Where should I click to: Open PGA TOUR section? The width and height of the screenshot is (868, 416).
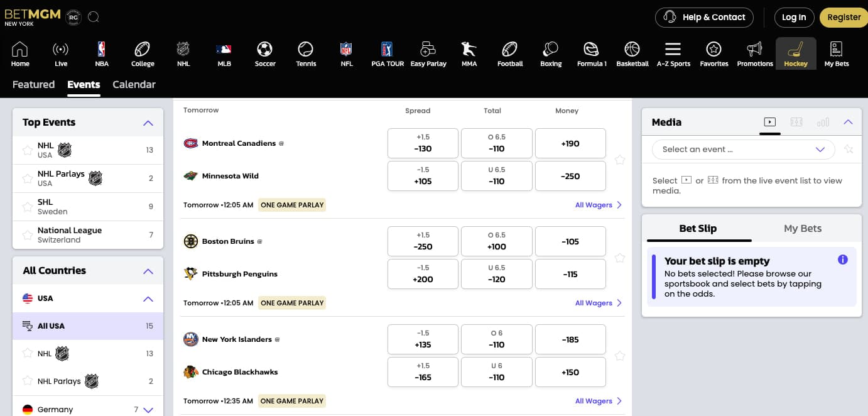click(388, 53)
